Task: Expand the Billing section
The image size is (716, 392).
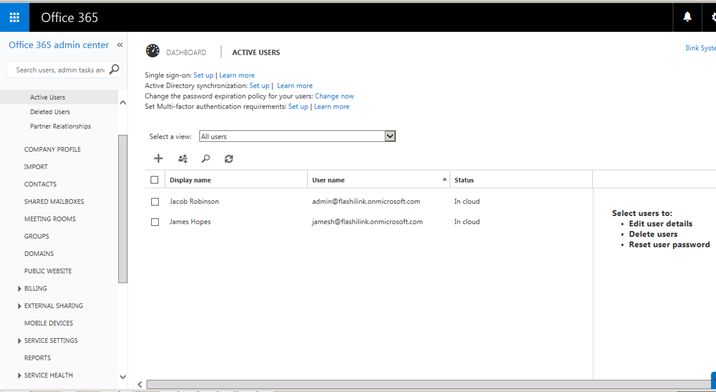Action: coord(19,289)
